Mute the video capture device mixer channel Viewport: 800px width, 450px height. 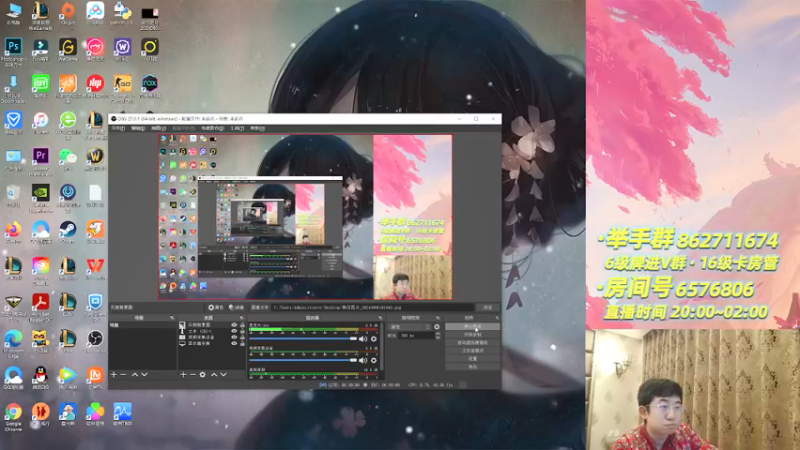(x=363, y=360)
